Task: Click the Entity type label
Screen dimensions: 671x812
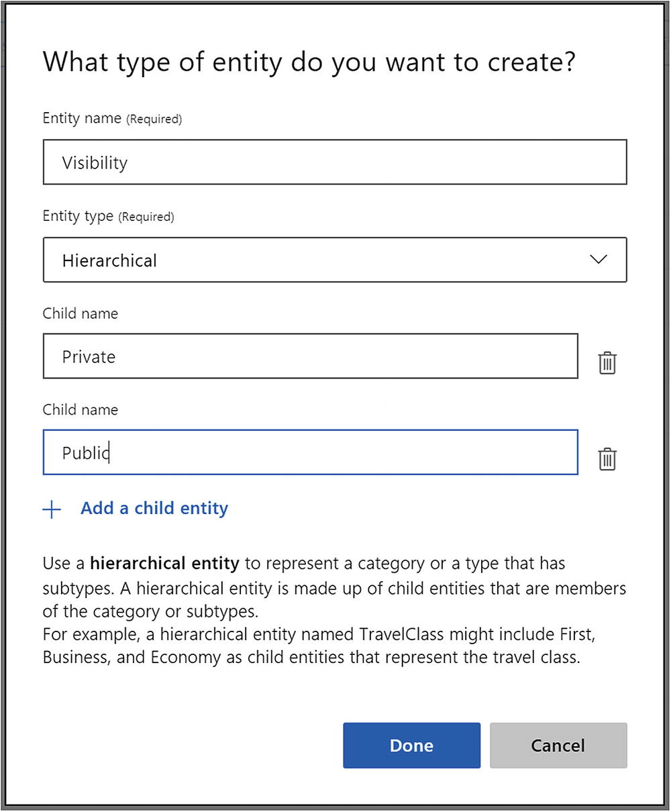Action: click(x=77, y=216)
